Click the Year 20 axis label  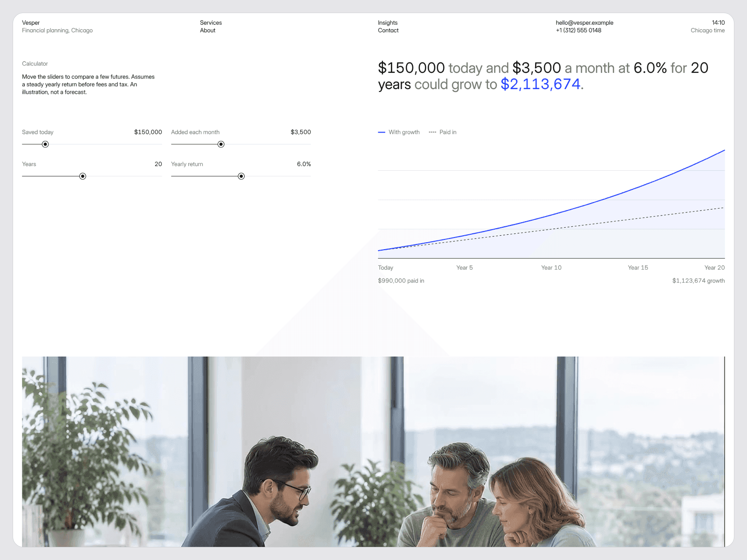pos(714,267)
